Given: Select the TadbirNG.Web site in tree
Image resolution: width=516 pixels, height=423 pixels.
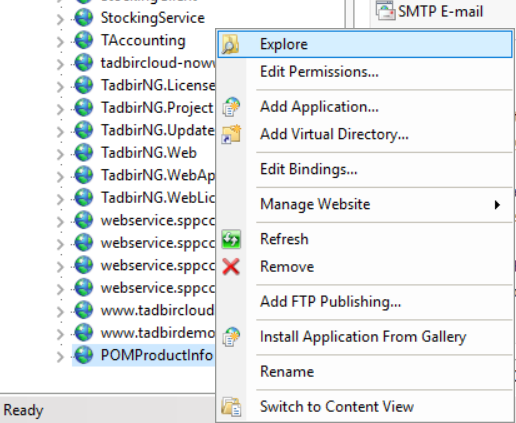Looking at the screenshot, I should pos(149,153).
